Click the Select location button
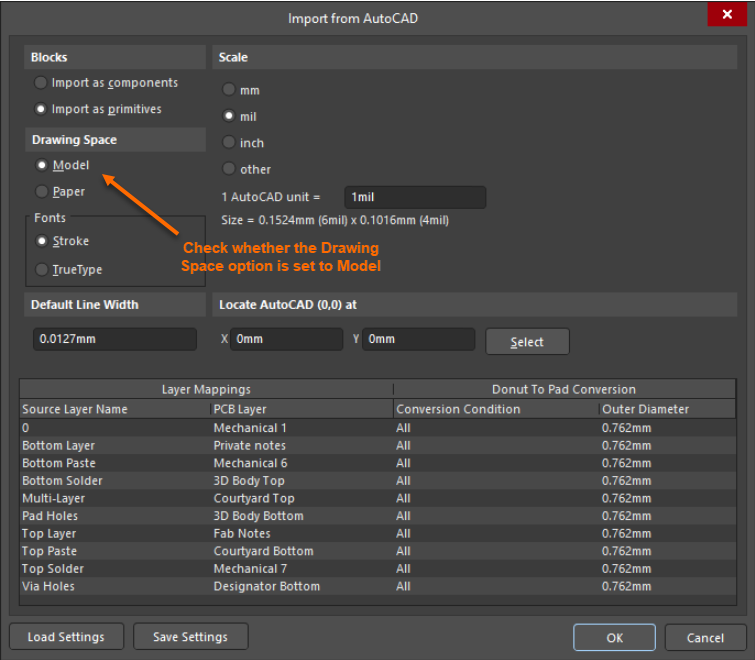 pos(527,342)
